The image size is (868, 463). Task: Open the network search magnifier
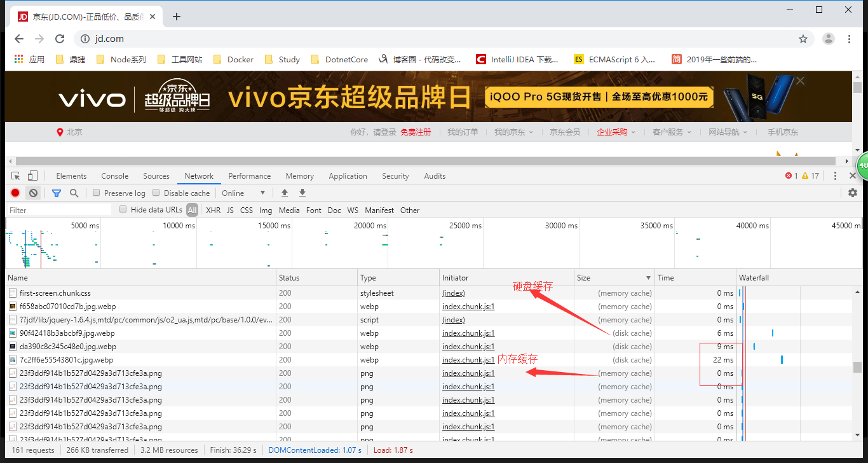[74, 193]
